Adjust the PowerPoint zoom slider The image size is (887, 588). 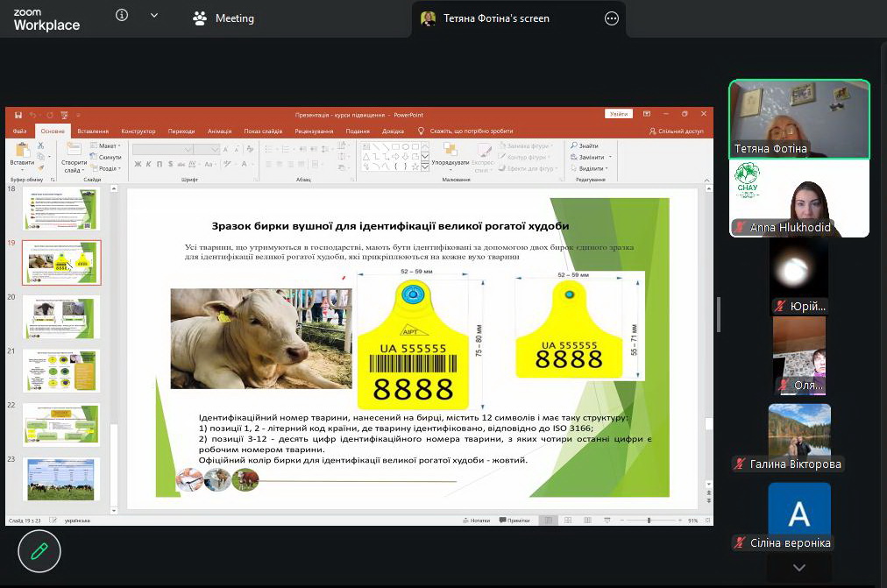(x=649, y=521)
